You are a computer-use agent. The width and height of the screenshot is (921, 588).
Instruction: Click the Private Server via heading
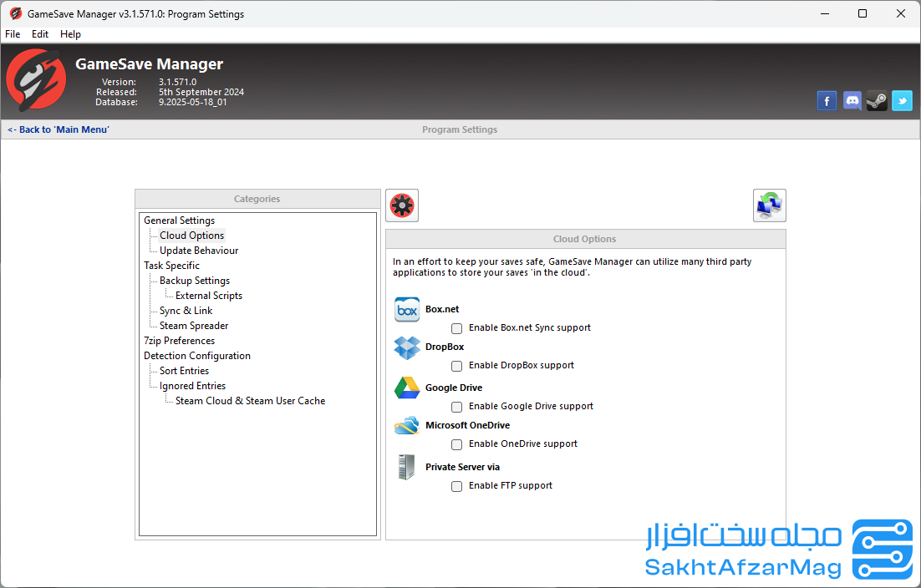[462, 467]
